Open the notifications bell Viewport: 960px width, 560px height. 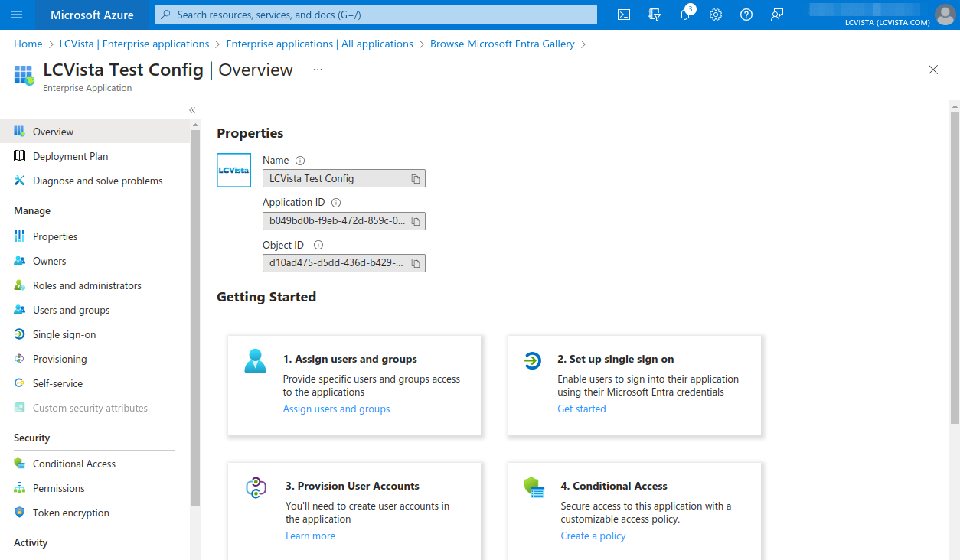point(686,15)
